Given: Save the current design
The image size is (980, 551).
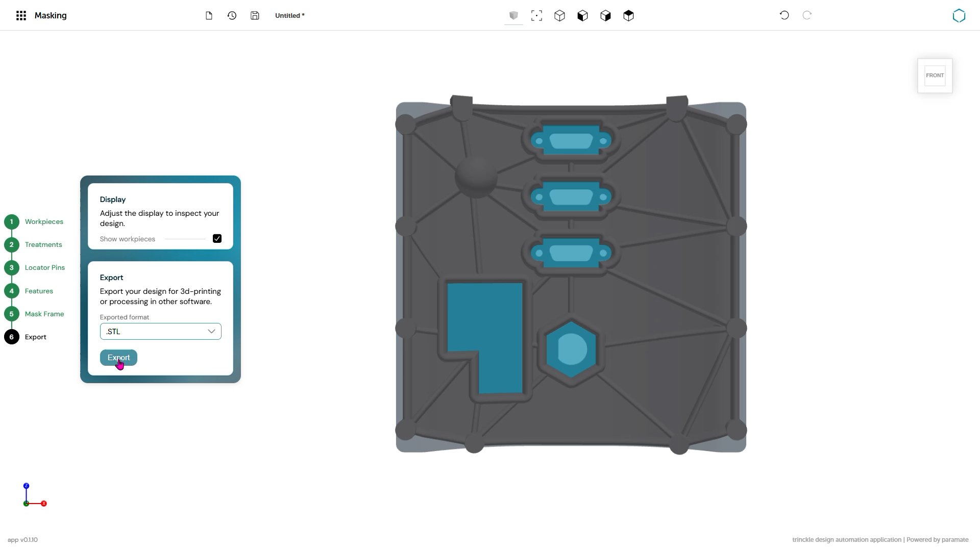Looking at the screenshot, I should tap(255, 16).
